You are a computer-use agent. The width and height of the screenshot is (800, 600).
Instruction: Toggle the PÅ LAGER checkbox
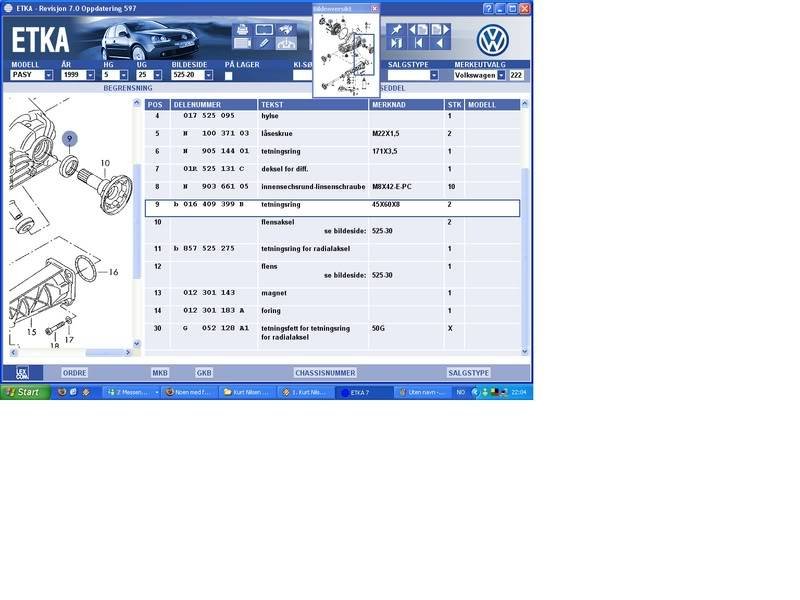tap(229, 75)
